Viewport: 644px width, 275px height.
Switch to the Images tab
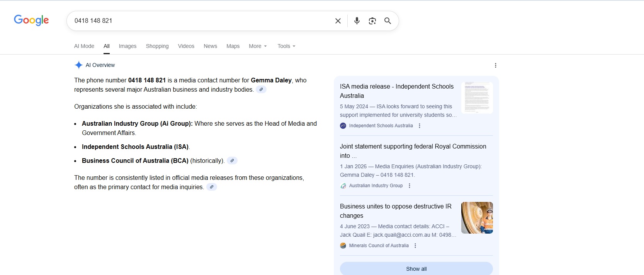(x=127, y=46)
